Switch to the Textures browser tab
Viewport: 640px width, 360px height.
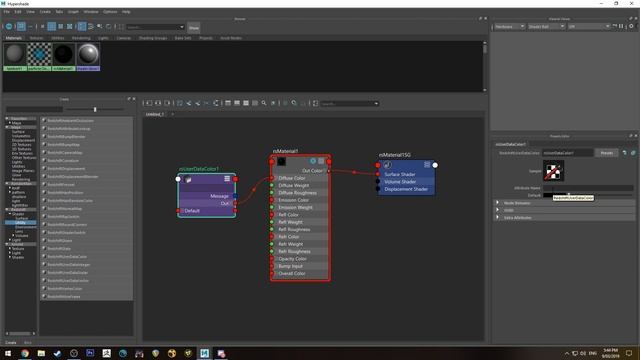tap(36, 38)
